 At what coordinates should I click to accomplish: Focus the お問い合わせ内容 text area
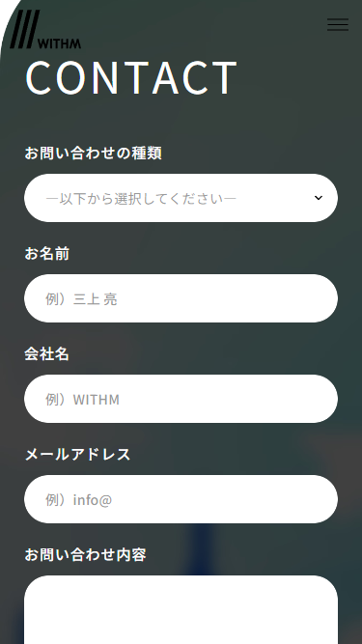[181, 609]
